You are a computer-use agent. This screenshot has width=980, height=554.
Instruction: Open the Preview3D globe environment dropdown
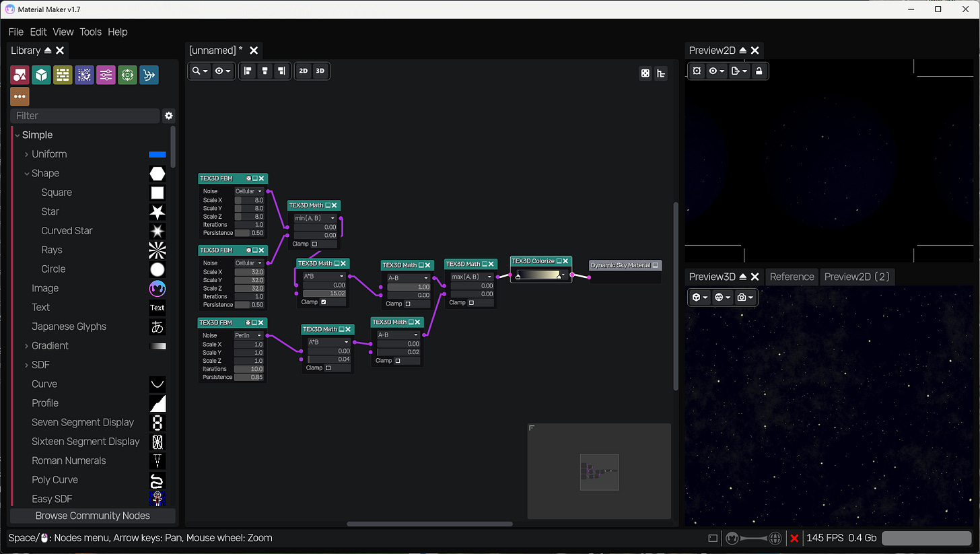coord(723,297)
